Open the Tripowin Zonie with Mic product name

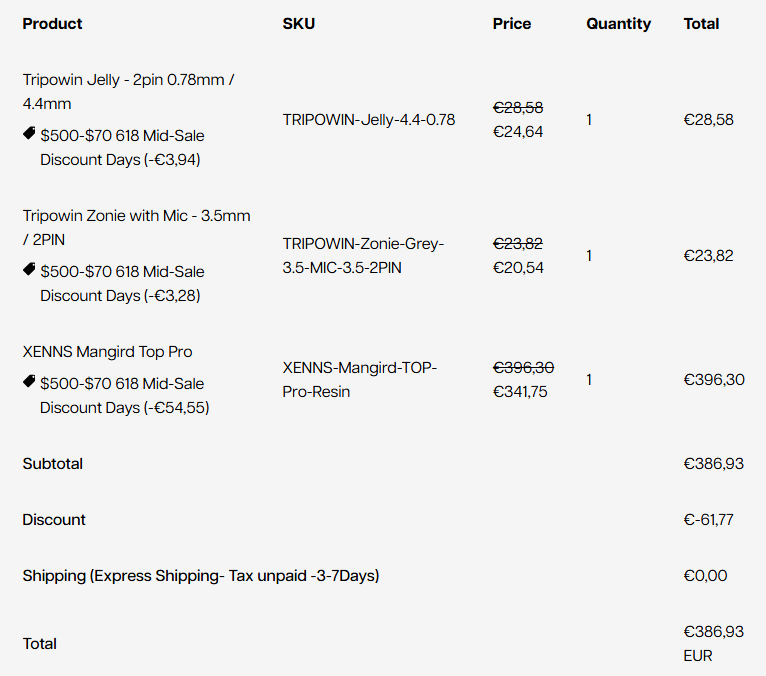136,228
